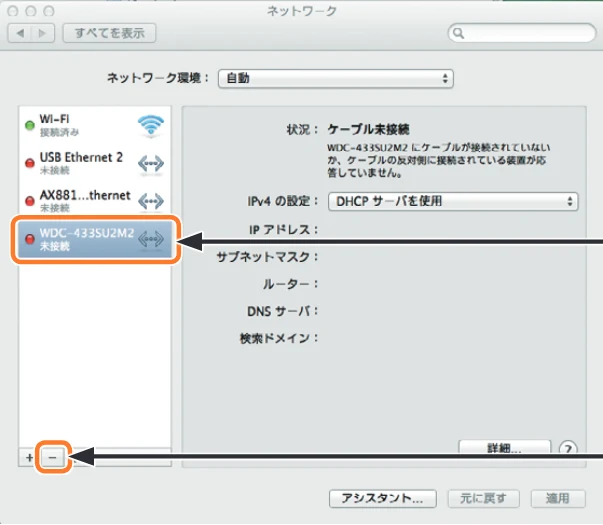Click the 適用 button

558,498
